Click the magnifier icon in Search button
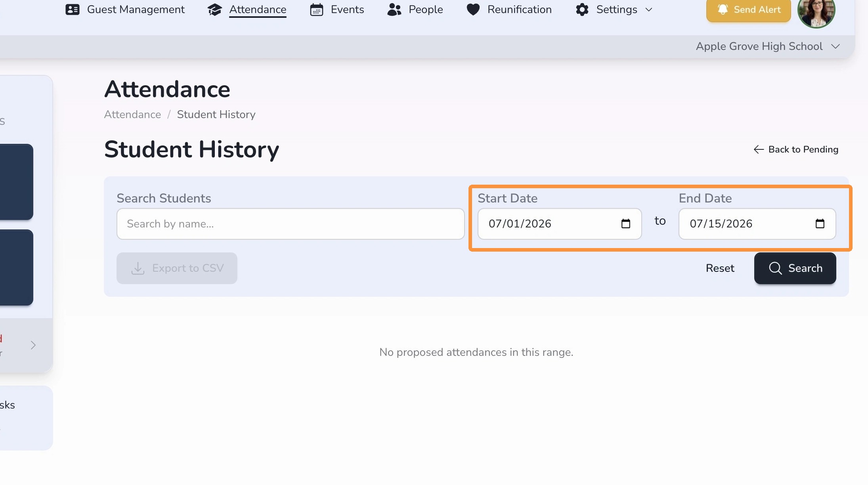This screenshot has width=868, height=485. pyautogui.click(x=775, y=268)
